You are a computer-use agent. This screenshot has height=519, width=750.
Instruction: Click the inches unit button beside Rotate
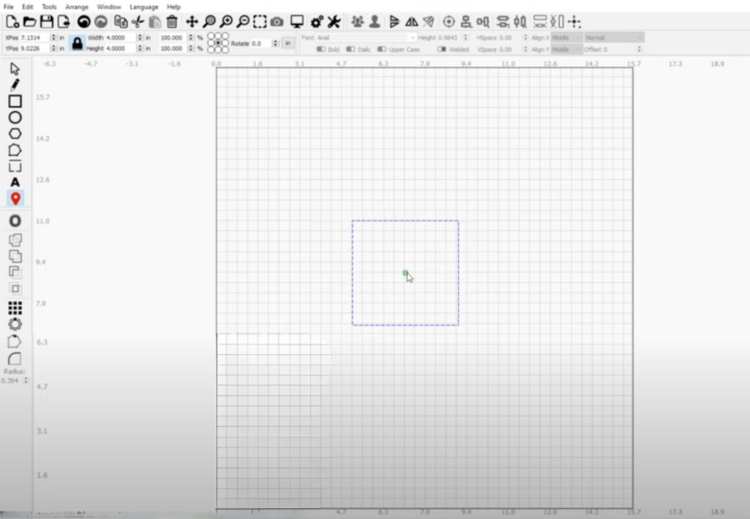pyautogui.click(x=288, y=43)
